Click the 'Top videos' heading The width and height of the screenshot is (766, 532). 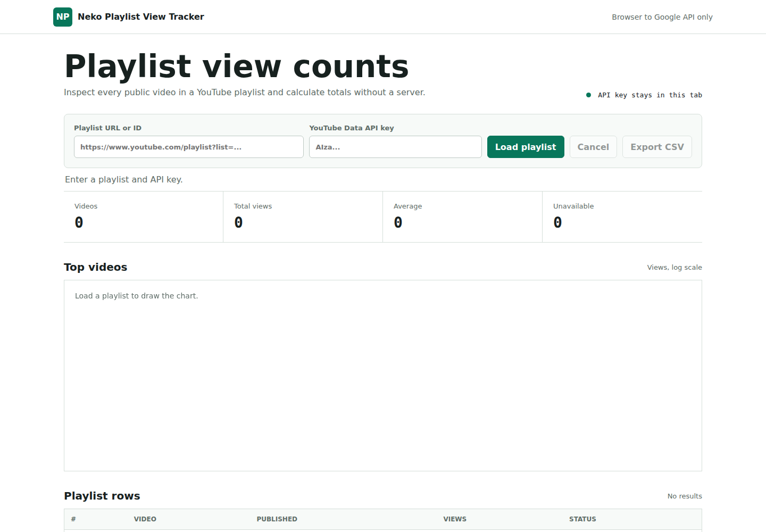tap(96, 267)
